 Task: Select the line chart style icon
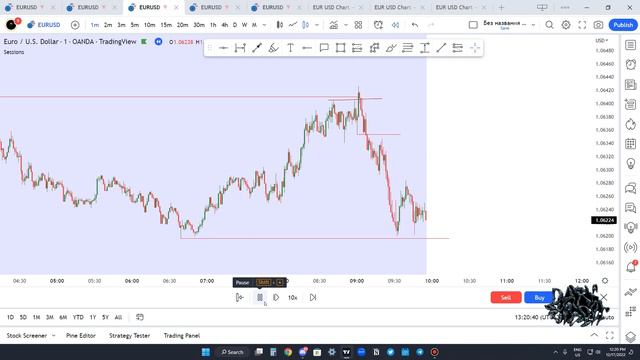coord(293,25)
